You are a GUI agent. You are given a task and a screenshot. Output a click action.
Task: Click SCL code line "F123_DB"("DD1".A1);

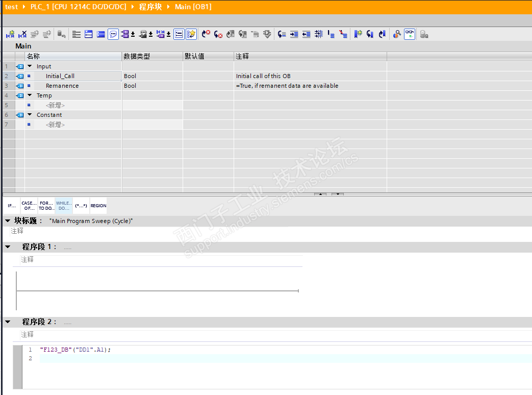75,350
